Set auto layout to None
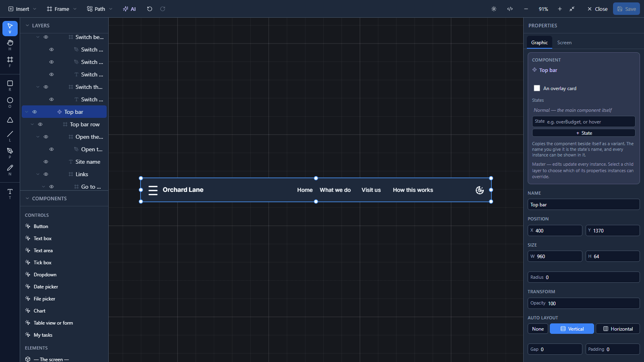644x362 pixels. pyautogui.click(x=538, y=329)
